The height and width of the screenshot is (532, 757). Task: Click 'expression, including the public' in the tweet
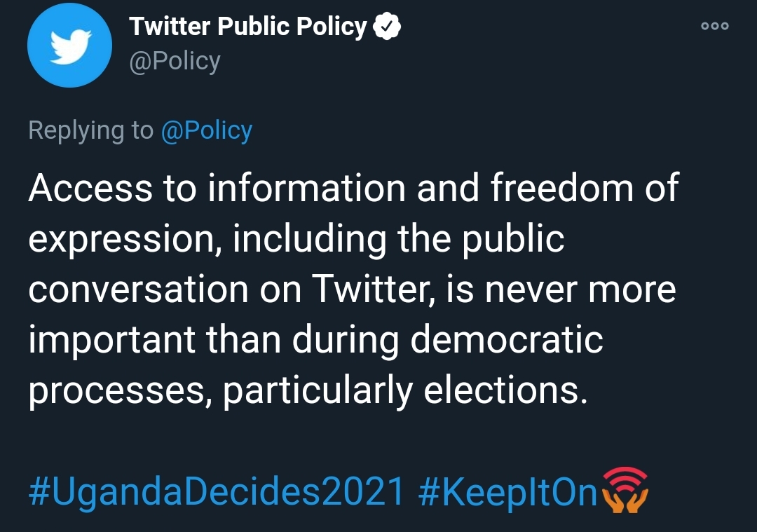(296, 240)
